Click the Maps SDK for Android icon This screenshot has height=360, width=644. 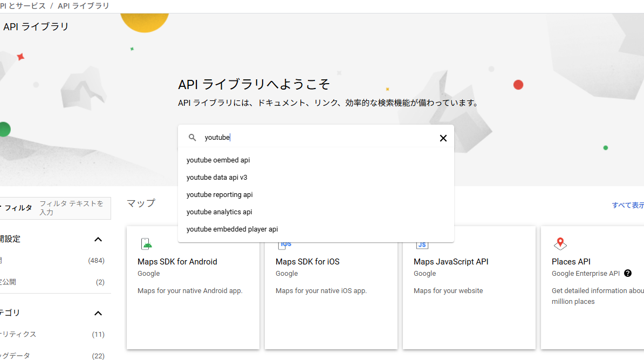(146, 243)
